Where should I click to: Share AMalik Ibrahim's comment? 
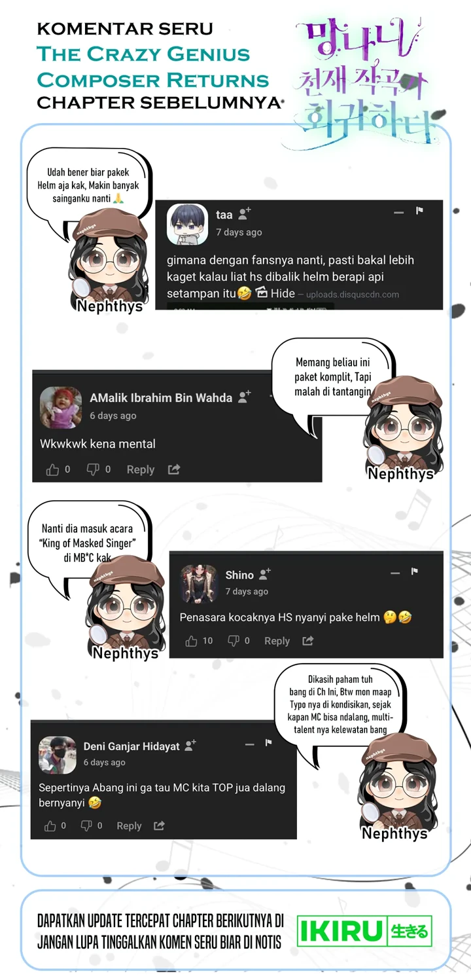click(x=174, y=469)
